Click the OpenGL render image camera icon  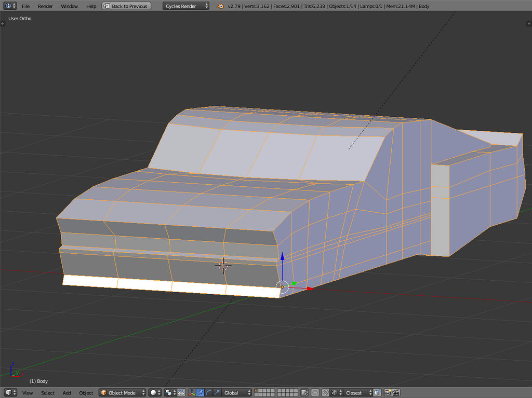[388, 393]
